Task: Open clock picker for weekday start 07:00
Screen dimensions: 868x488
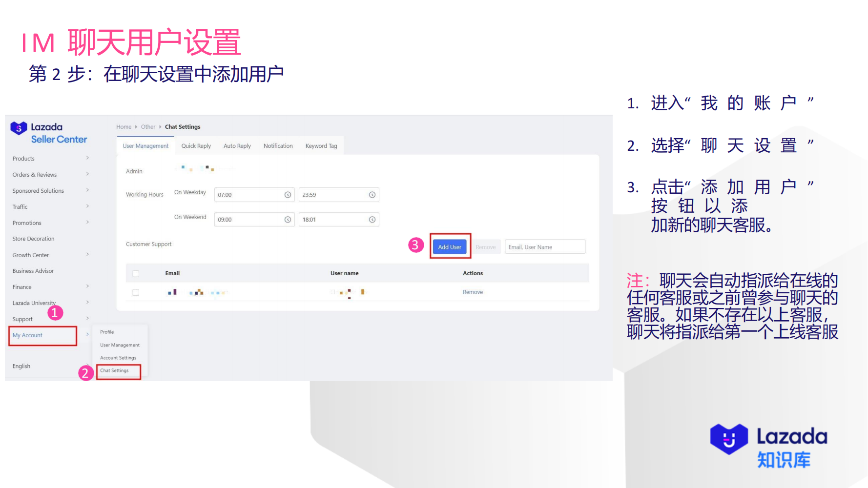Action: (288, 195)
